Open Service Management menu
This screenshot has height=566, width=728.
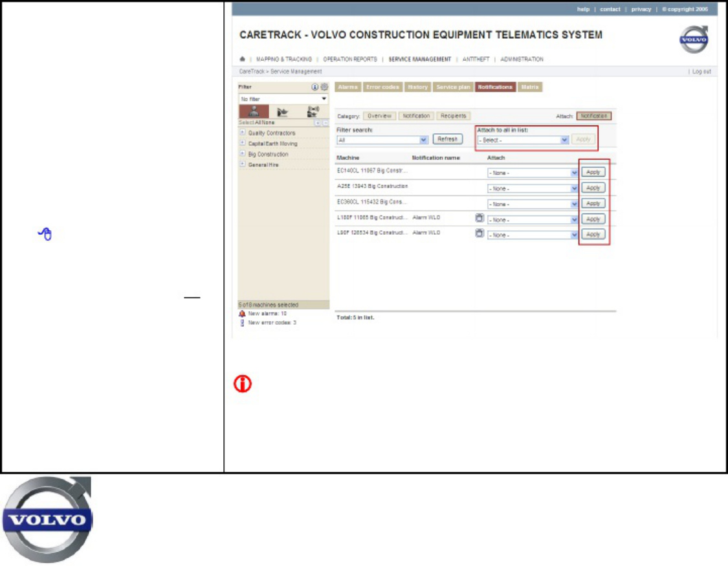[x=420, y=60]
